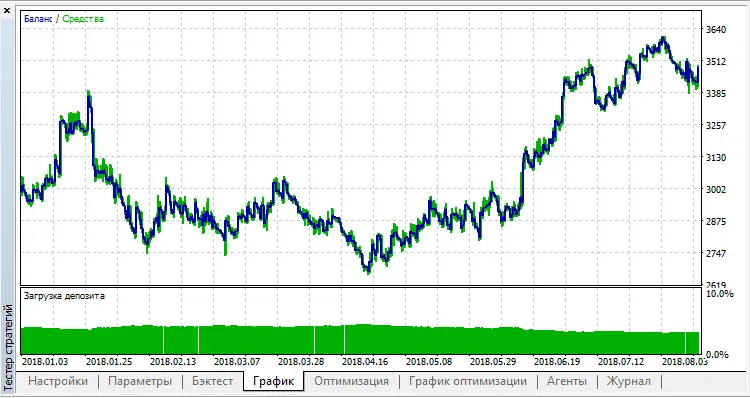Image resolution: width=750 pixels, height=398 pixels.
Task: Click the 2018.06.19 date label
Action: tap(557, 361)
